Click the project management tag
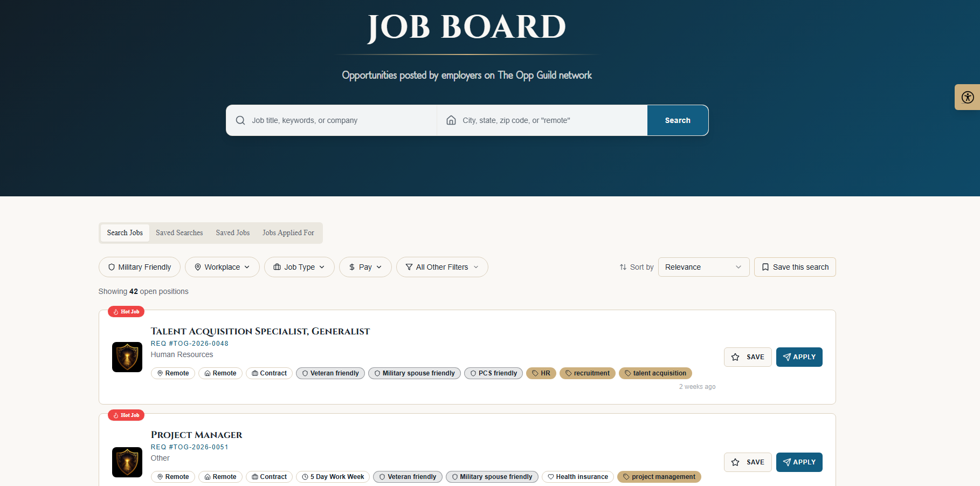 [659, 477]
